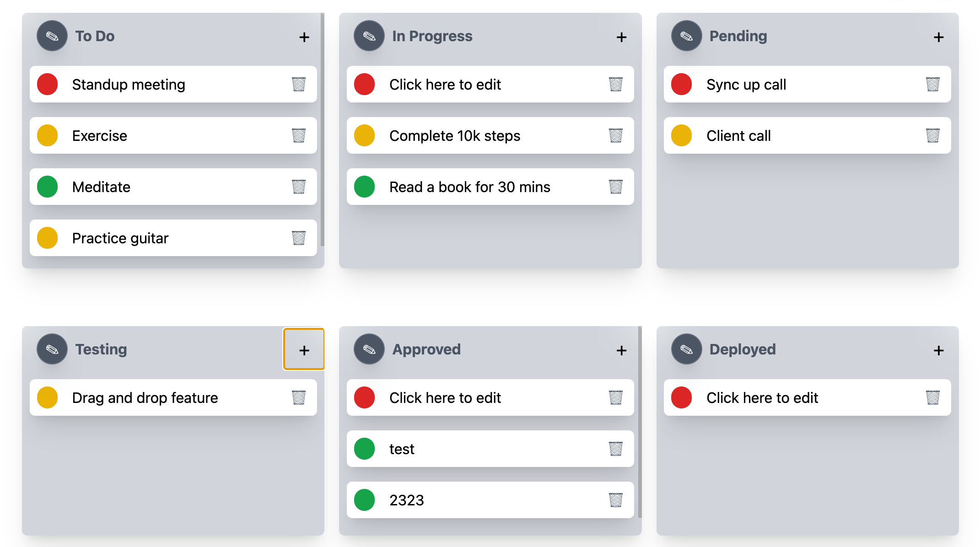Image resolution: width=980 pixels, height=547 pixels.
Task: Click green priority dot on Meditate
Action: coord(47,187)
